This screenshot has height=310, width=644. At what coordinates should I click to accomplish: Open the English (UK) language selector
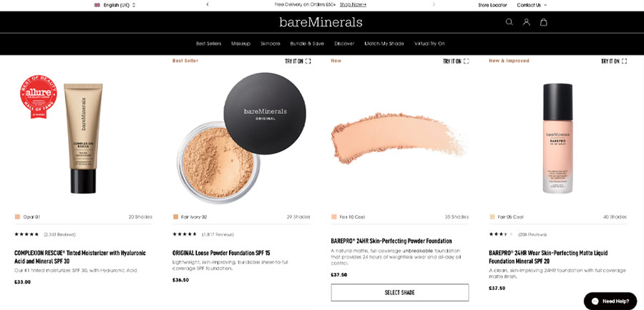pyautogui.click(x=114, y=5)
